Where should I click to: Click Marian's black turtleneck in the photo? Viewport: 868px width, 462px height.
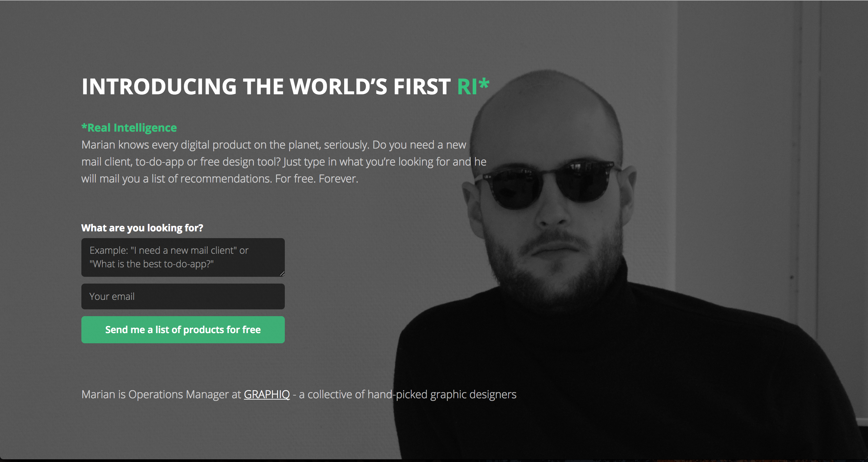pyautogui.click(x=610, y=366)
